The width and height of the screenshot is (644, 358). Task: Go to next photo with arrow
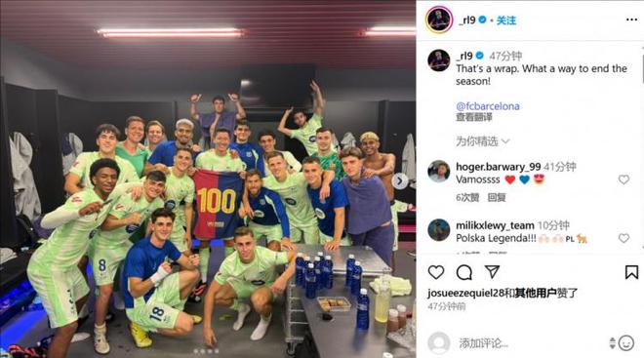[400, 180]
